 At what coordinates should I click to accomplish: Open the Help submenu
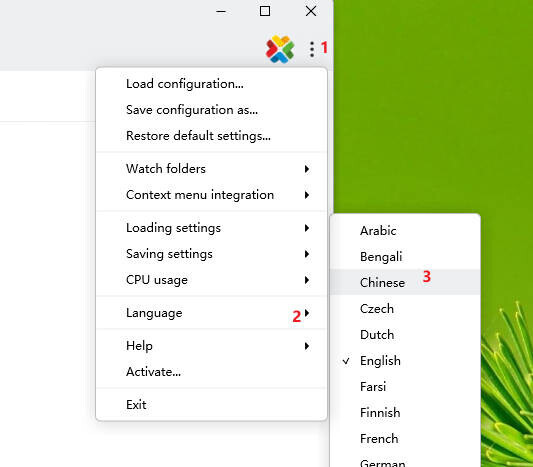point(211,346)
